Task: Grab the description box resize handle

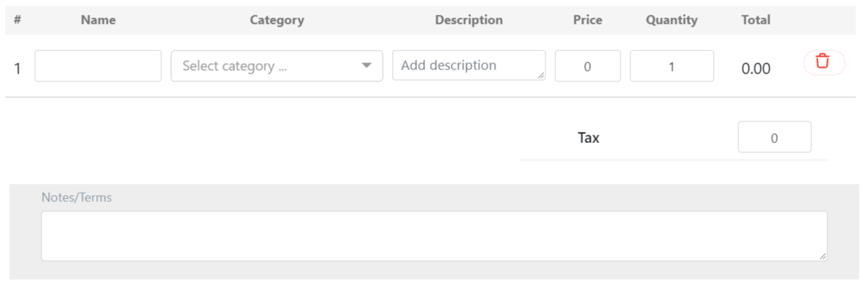Action: 541,75
